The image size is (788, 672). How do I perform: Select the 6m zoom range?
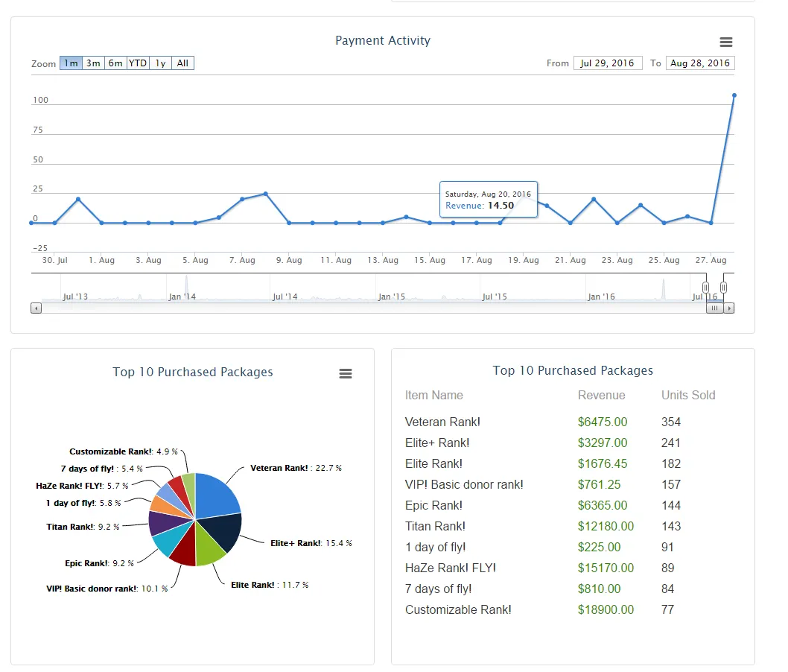pyautogui.click(x=115, y=63)
